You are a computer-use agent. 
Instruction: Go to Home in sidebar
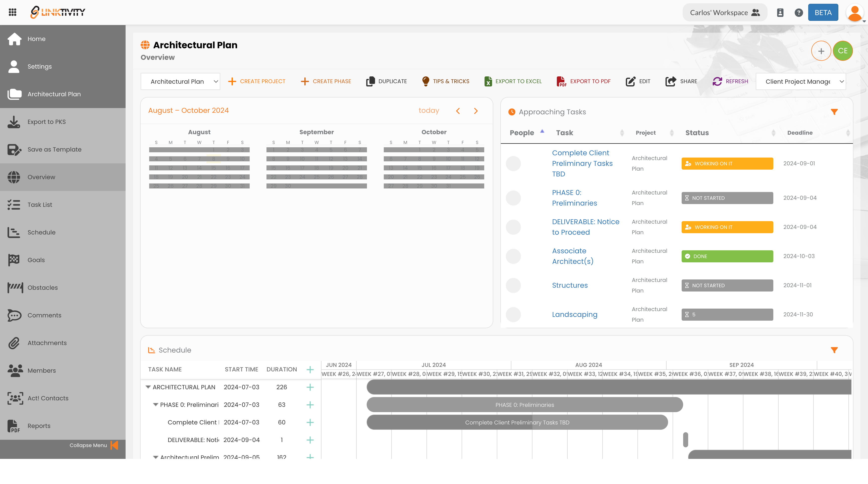(63, 39)
